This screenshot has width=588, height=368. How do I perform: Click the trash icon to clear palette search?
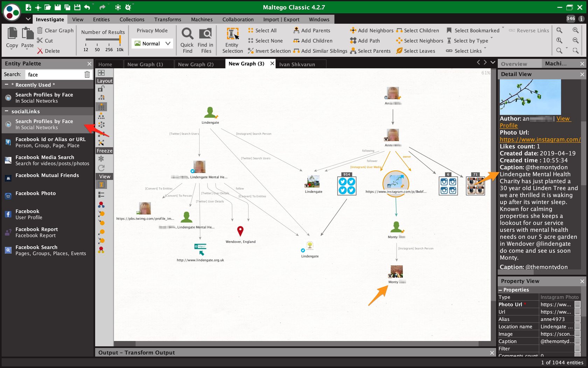click(87, 74)
